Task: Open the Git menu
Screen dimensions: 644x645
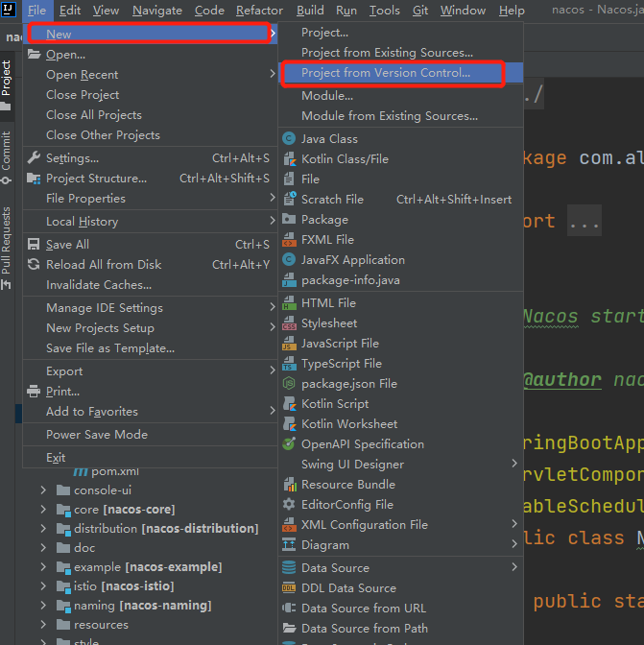Action: click(x=420, y=11)
